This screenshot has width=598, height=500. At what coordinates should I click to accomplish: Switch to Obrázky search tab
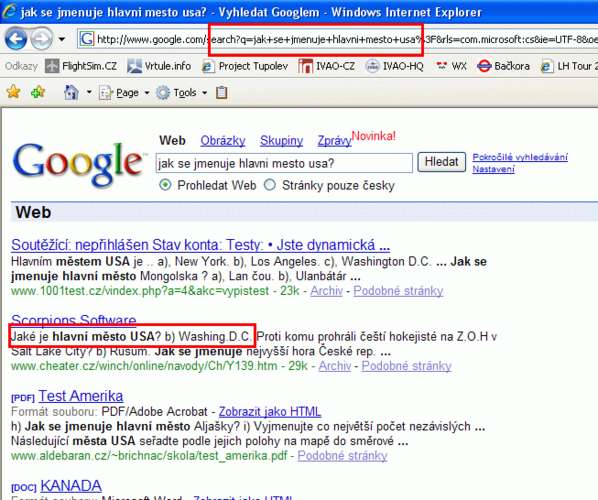(x=223, y=141)
